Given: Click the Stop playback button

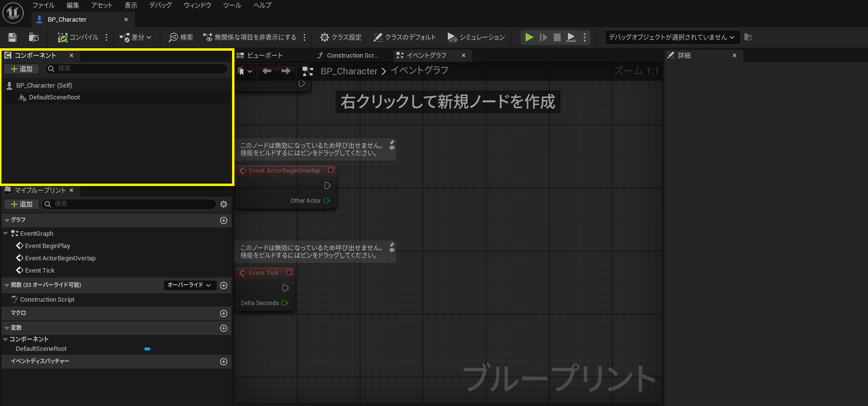Looking at the screenshot, I should tap(557, 37).
